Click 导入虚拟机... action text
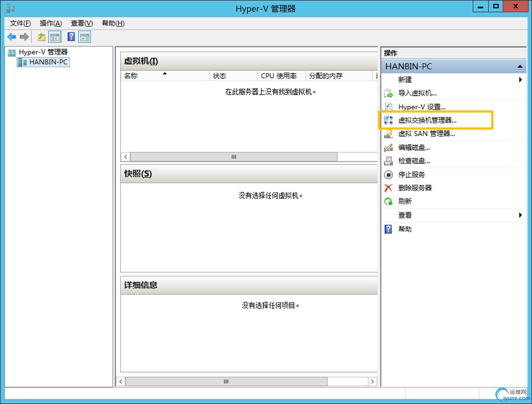 (417, 93)
